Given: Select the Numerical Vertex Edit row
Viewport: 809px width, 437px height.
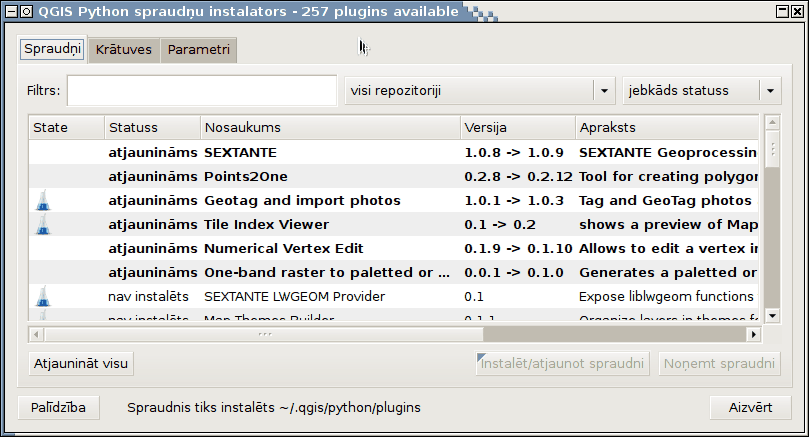Looking at the screenshot, I should 394,248.
